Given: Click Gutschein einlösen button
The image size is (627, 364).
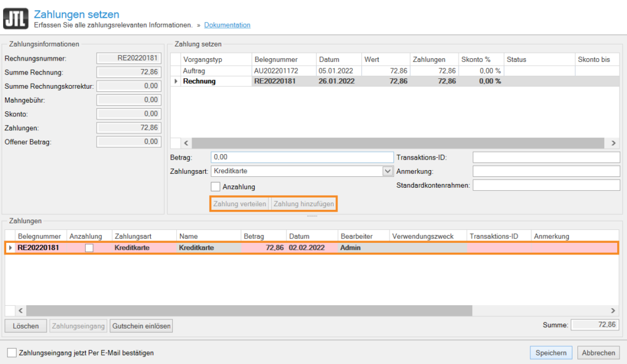Looking at the screenshot, I should pyautogui.click(x=141, y=326).
